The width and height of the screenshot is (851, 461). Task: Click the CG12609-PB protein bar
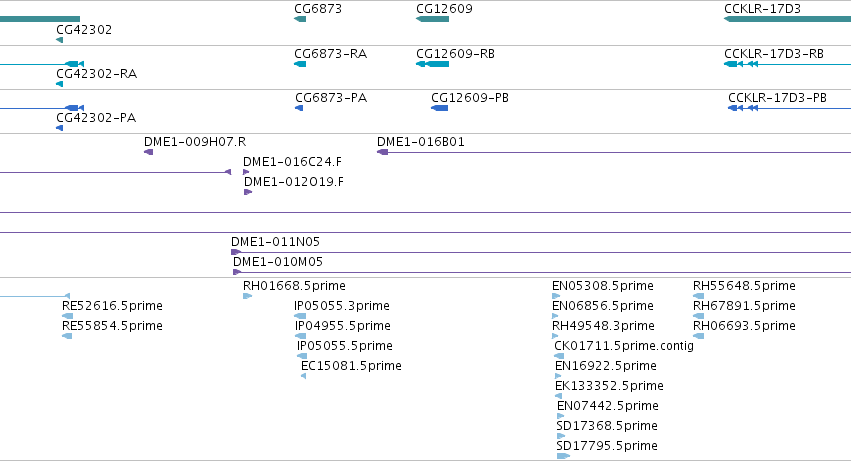(440, 108)
